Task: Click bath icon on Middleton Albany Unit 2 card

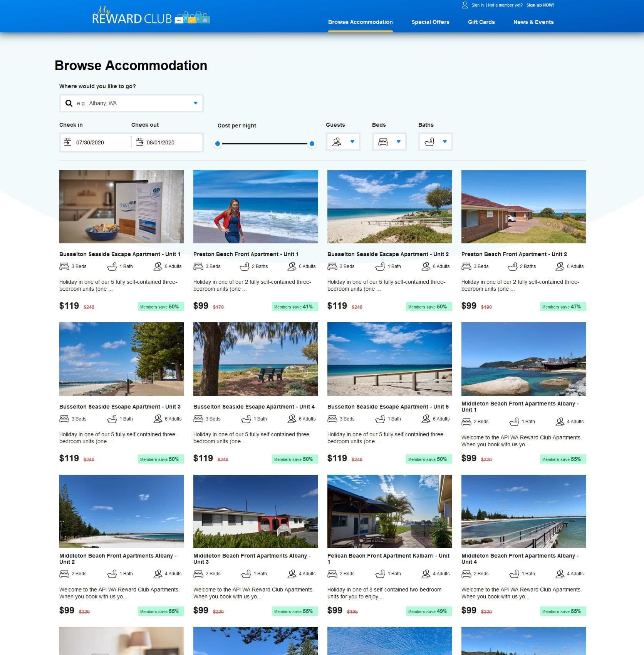Action: (112, 574)
